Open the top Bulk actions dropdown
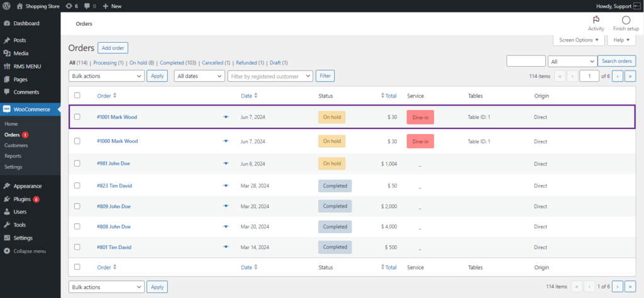The image size is (644, 298). 106,76
